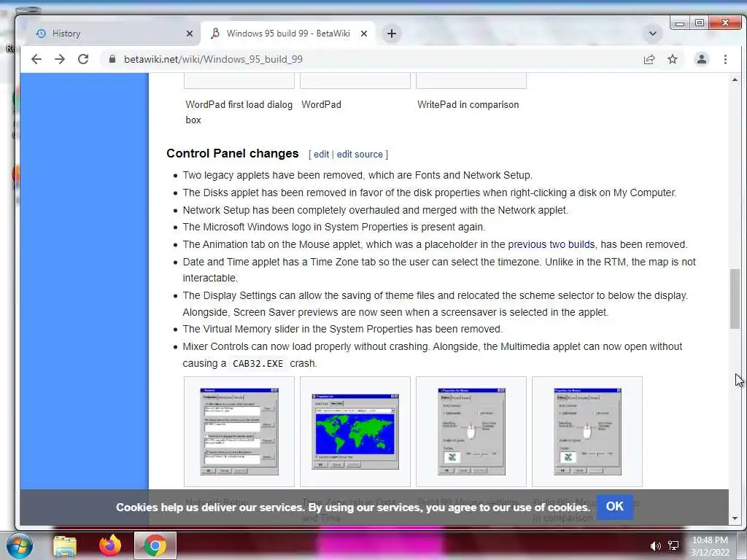Click the edit link for Control Panel changes
This screenshot has width=747, height=560.
321,155
